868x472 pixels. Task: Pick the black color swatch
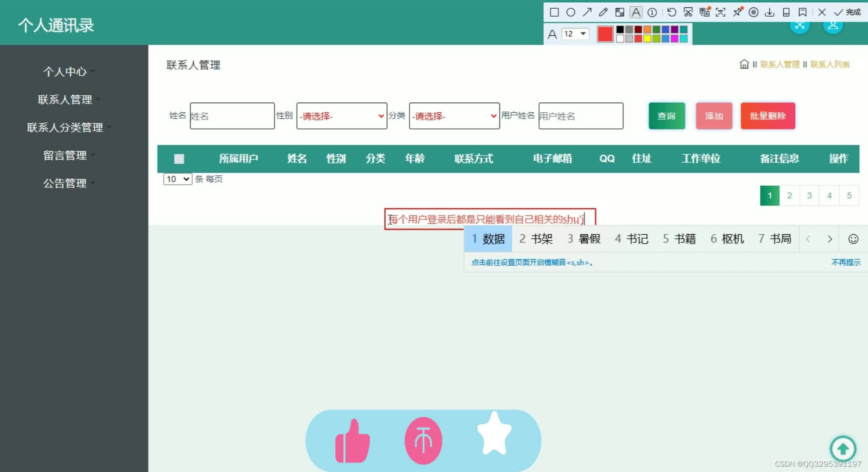click(x=620, y=30)
